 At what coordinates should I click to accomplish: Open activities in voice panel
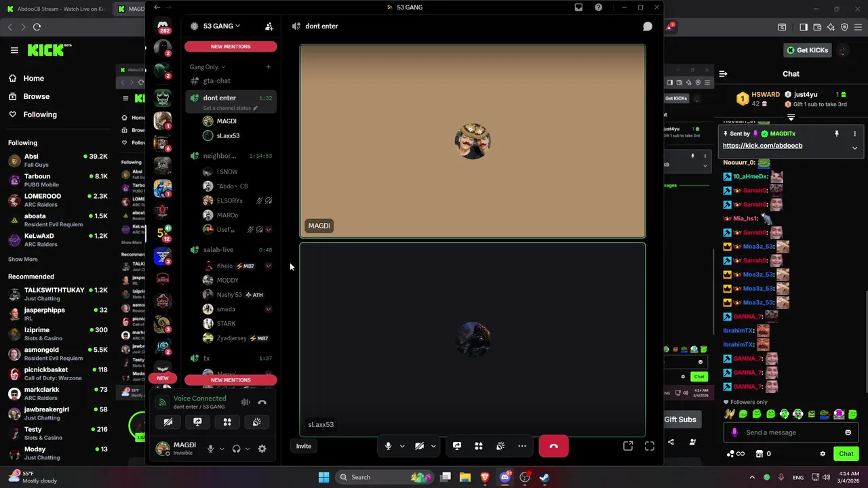coord(227,422)
